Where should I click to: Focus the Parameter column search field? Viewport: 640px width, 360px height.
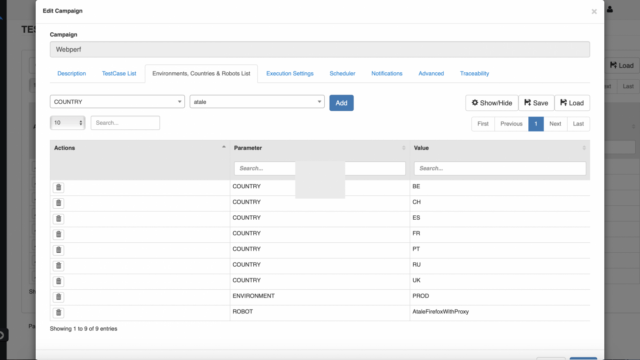320,168
